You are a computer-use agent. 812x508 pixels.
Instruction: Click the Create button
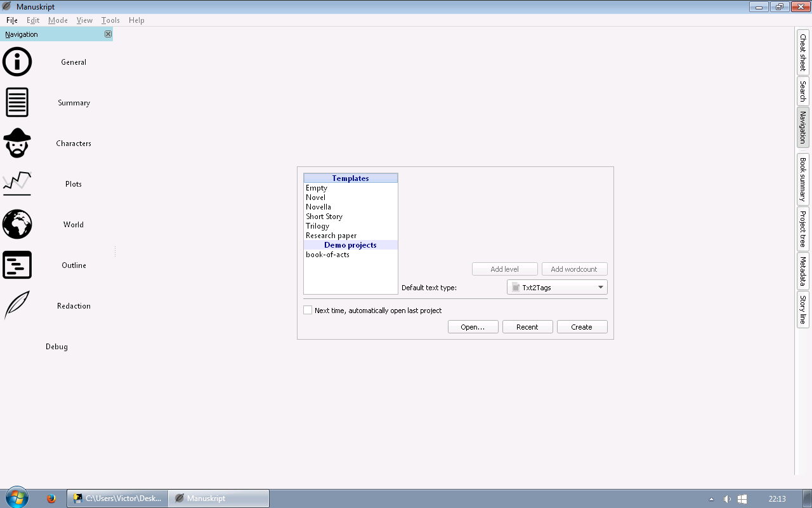(x=582, y=327)
